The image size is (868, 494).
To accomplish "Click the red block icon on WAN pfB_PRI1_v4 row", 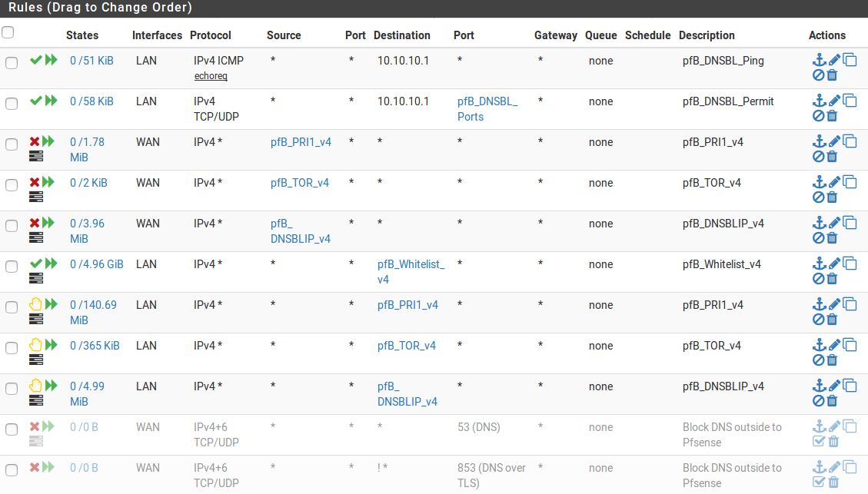I will (x=35, y=141).
